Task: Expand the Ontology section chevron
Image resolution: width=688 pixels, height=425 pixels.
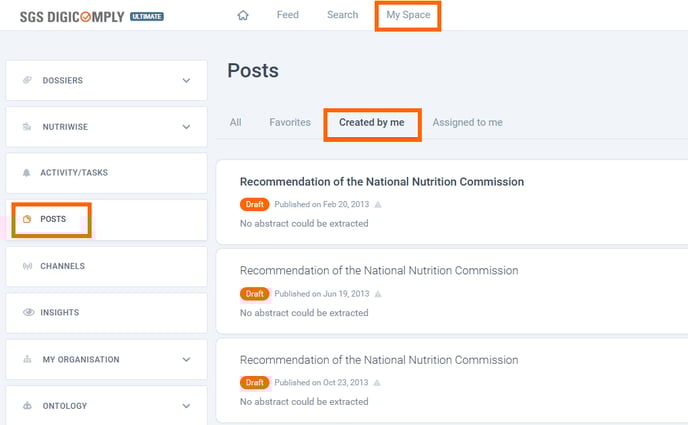Action: tap(186, 406)
